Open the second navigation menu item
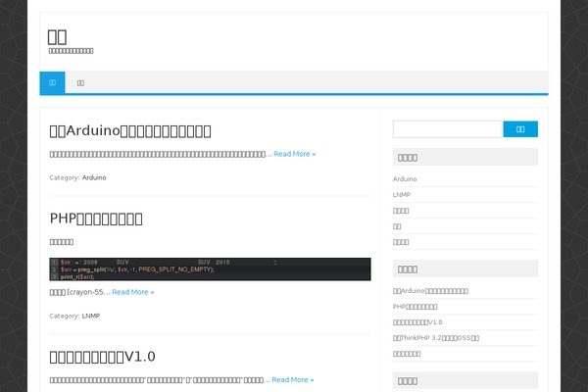 point(80,83)
